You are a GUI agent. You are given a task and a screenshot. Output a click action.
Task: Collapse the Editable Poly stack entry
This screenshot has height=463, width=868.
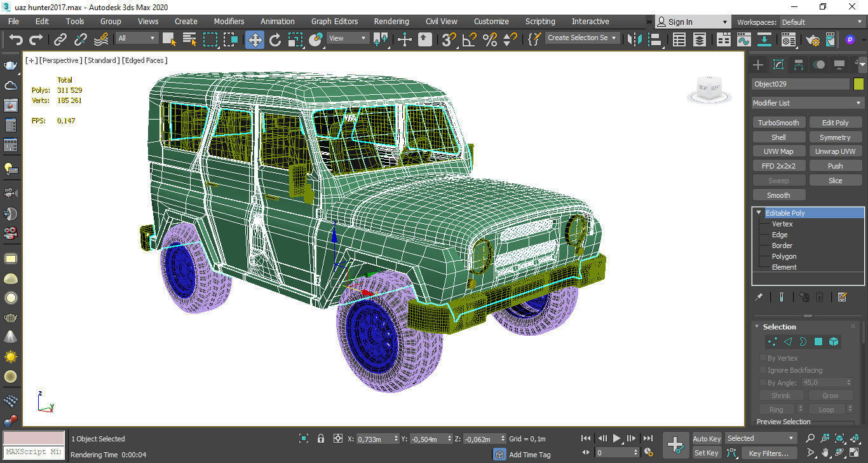point(759,213)
